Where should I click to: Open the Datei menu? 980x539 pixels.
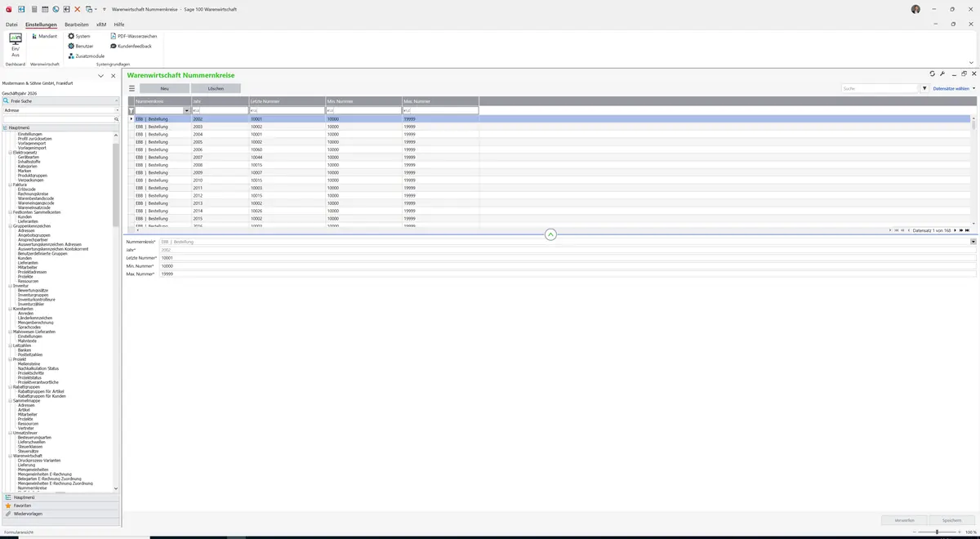[11, 24]
